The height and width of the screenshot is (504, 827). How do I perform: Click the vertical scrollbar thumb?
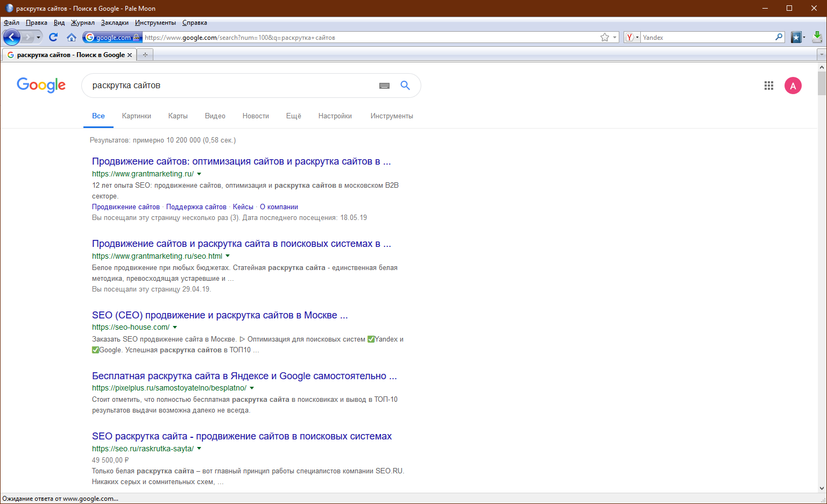point(822,83)
